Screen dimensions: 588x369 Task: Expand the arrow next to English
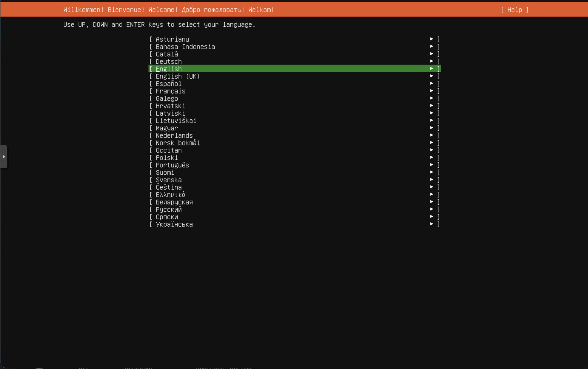pyautogui.click(x=432, y=69)
